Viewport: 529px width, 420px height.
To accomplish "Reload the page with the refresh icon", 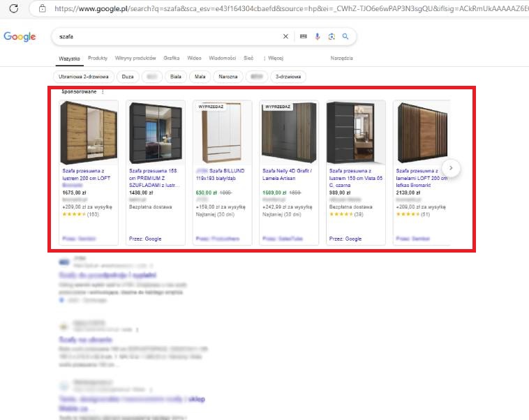I will pos(14,8).
